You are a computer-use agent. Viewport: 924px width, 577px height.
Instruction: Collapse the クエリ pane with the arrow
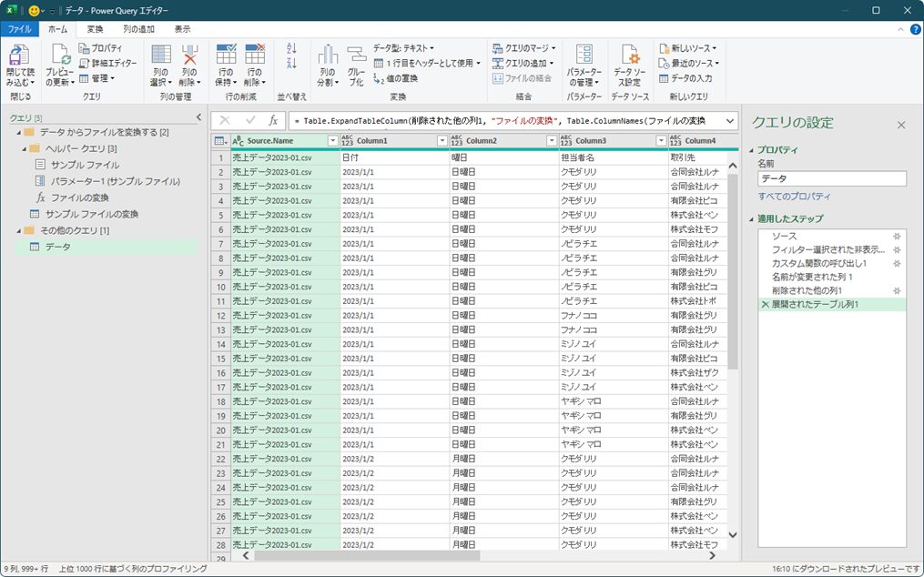click(x=198, y=117)
